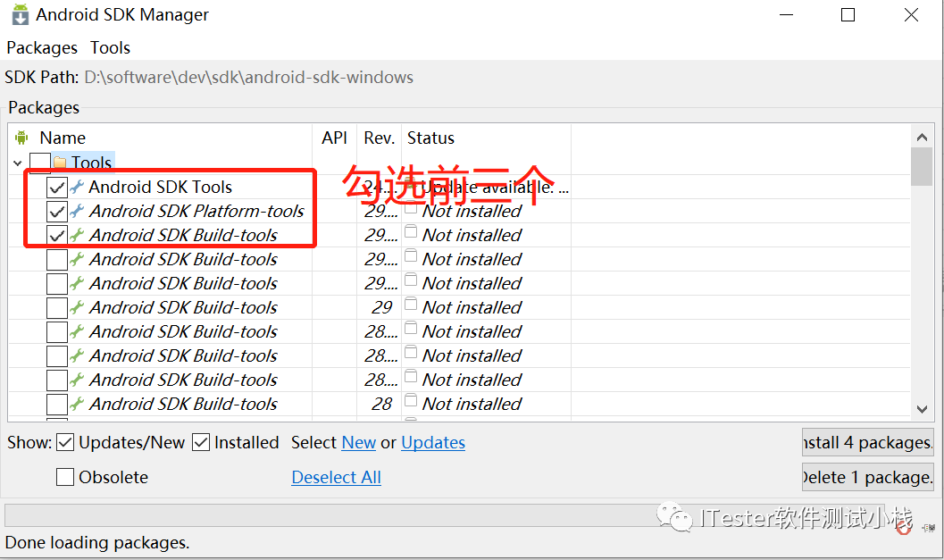This screenshot has height=560, width=944.
Task: Click the Update available status text
Action: (x=494, y=188)
